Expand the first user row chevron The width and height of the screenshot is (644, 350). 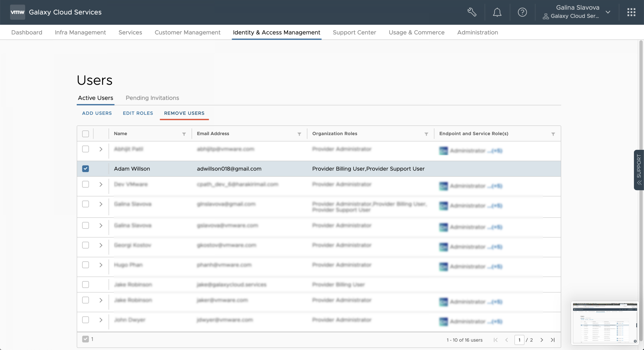101,149
